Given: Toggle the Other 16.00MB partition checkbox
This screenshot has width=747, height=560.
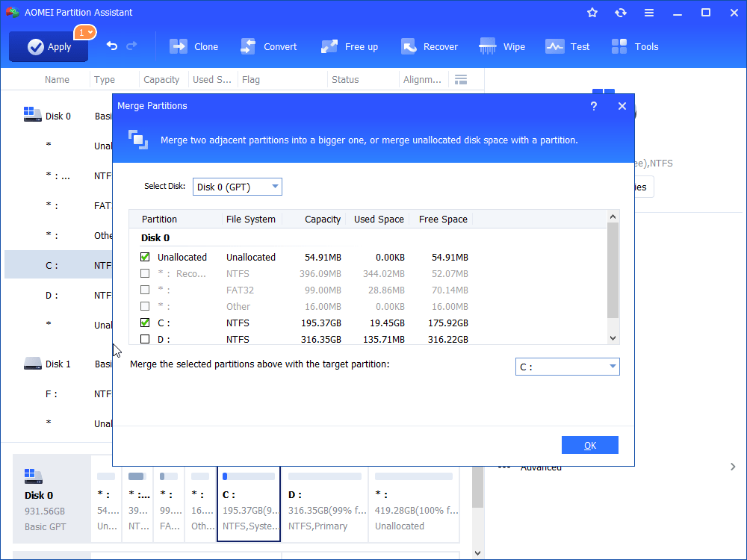Looking at the screenshot, I should 145,306.
